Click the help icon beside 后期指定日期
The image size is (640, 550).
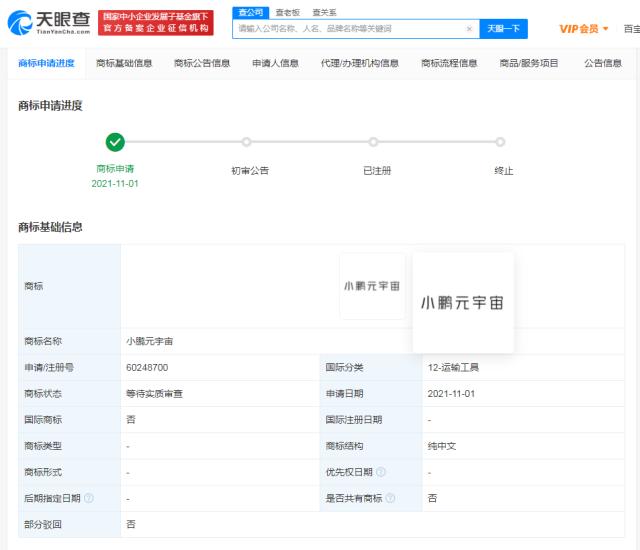click(x=89, y=498)
